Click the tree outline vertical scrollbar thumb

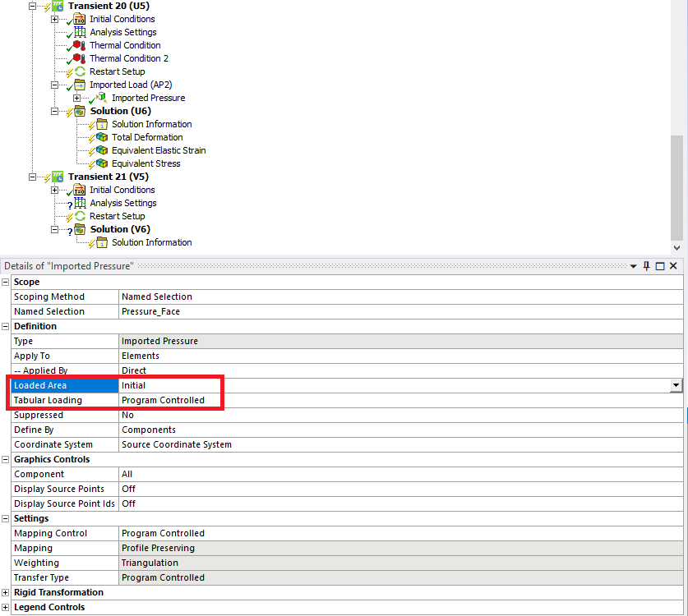pos(677,187)
